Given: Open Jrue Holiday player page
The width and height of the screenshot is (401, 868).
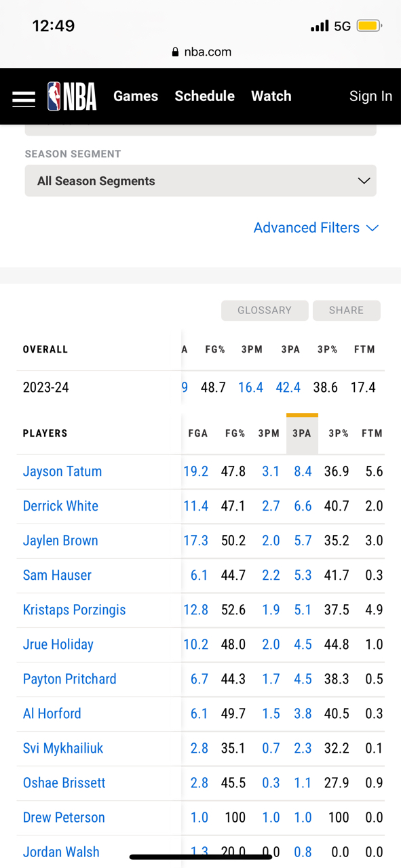Looking at the screenshot, I should pyautogui.click(x=58, y=644).
